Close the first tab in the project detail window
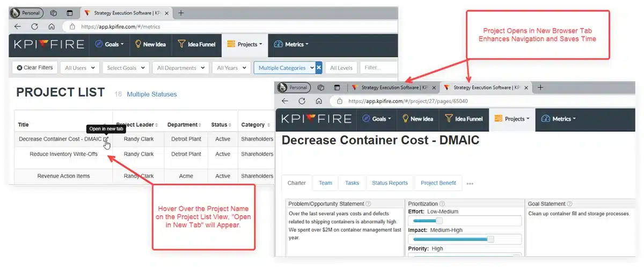The width and height of the screenshot is (644, 267). tap(434, 88)
